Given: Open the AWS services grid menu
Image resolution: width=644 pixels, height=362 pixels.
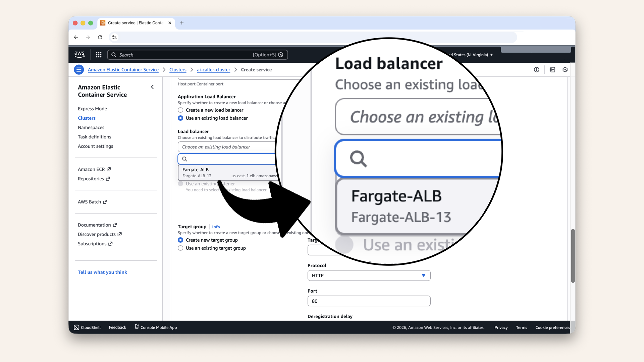Looking at the screenshot, I should click(x=98, y=54).
